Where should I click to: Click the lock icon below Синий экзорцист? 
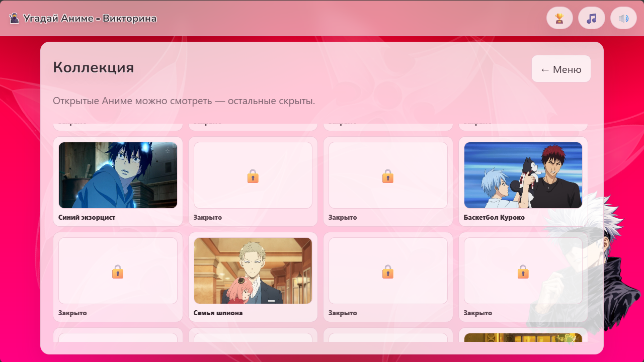click(x=118, y=271)
